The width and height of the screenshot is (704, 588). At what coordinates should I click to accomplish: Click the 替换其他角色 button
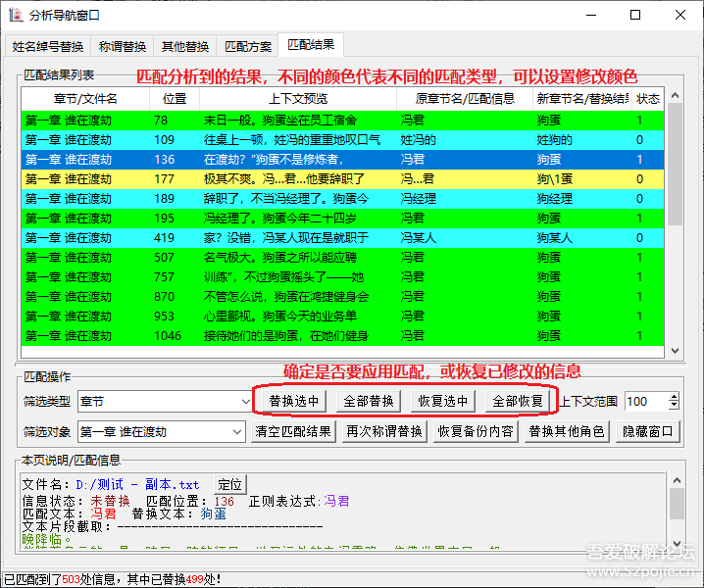567,431
